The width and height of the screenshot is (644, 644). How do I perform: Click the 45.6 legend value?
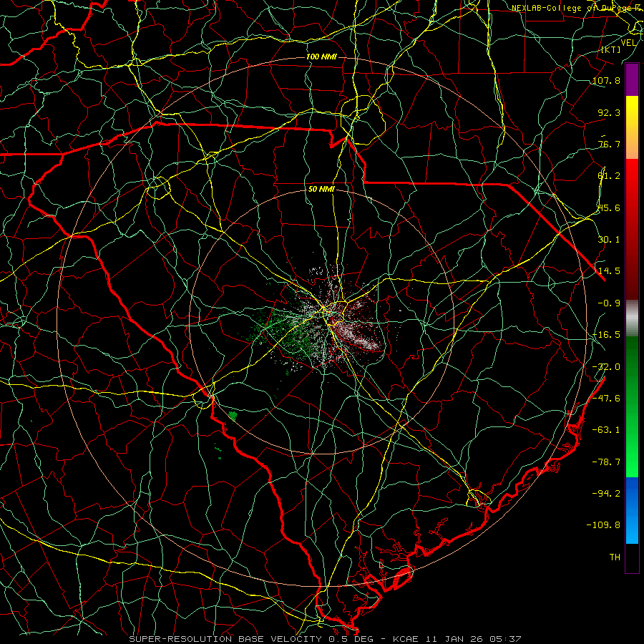coord(609,208)
